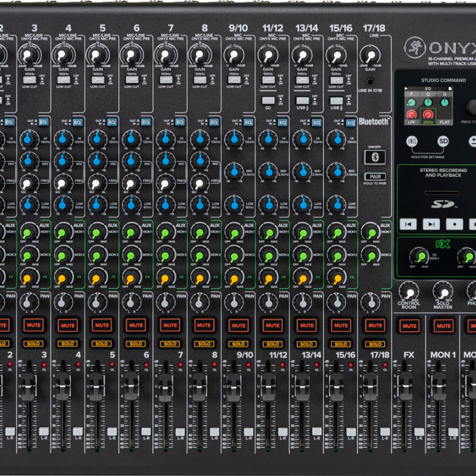
Task: Mute channel 3
Action: [33, 325]
